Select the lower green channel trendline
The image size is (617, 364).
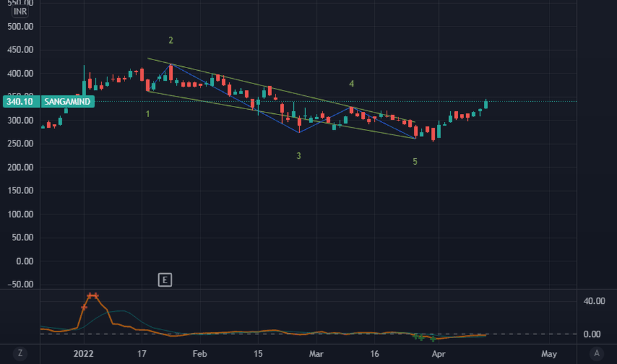pyautogui.click(x=281, y=115)
